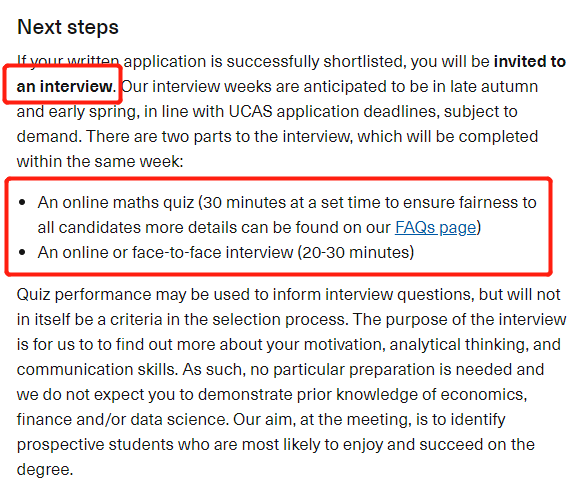Click the word "degree." at paragraph end

tap(45, 470)
